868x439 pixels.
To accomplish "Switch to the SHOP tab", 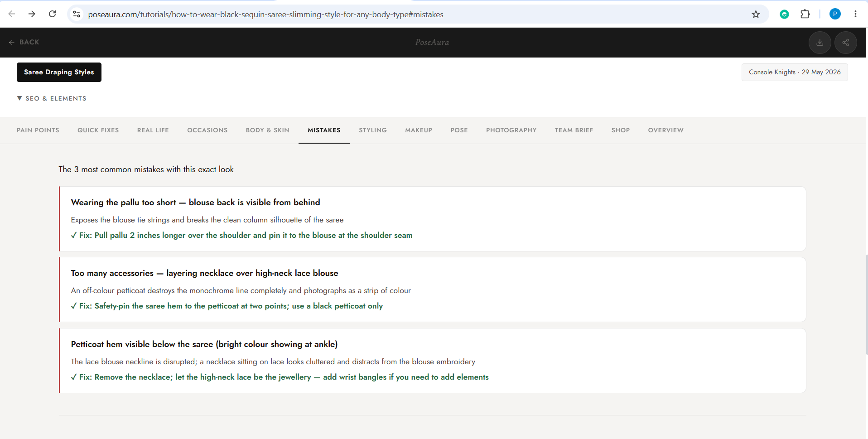I will [x=621, y=130].
